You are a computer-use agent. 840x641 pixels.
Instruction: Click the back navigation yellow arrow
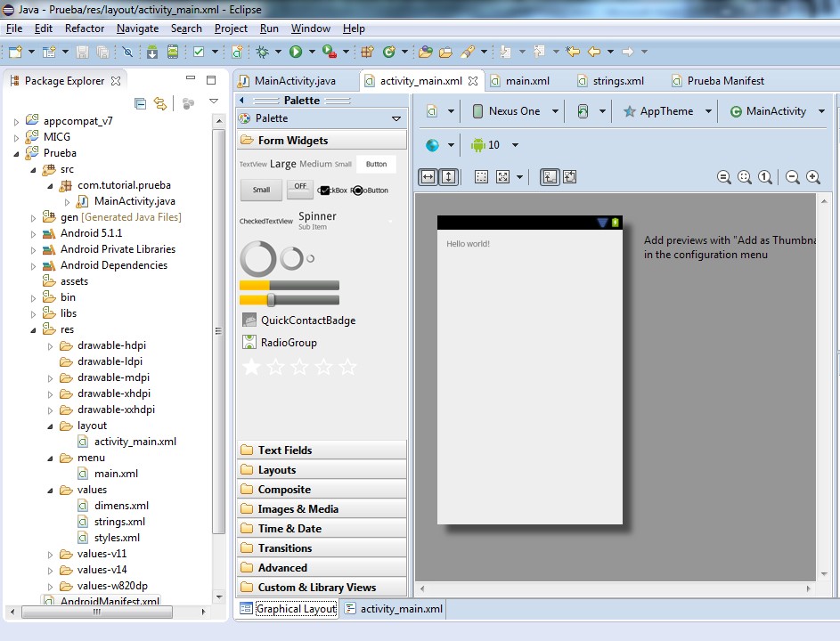tap(594, 52)
